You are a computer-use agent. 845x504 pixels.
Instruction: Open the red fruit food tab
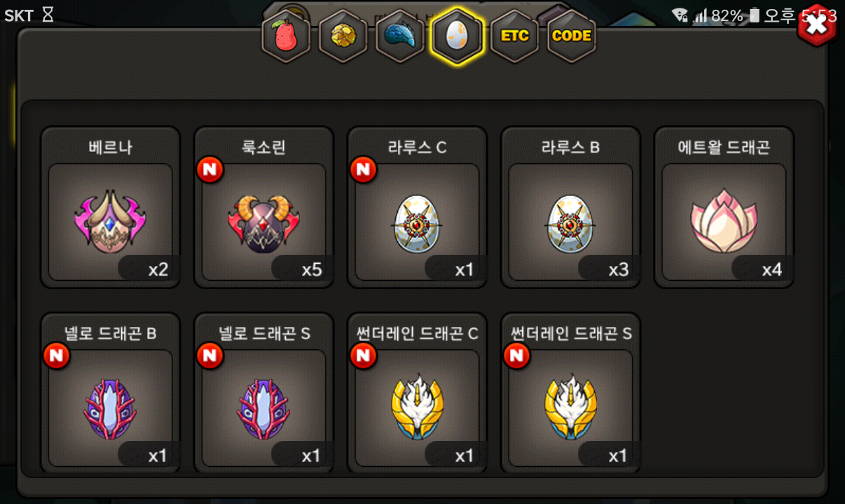(x=286, y=36)
